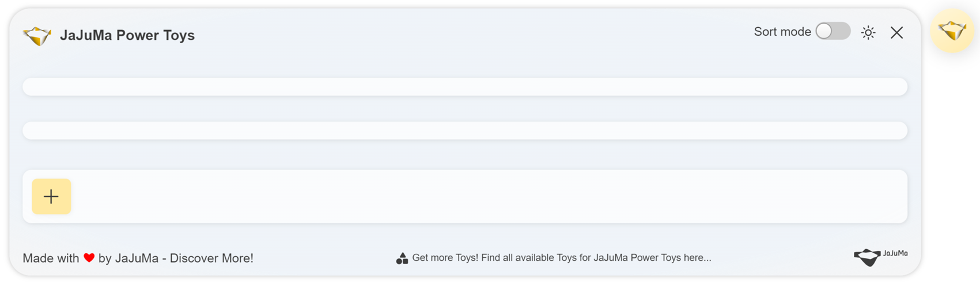Click the JaJuMa logo beside the title
The height and width of the screenshot is (285, 980).
point(37,36)
